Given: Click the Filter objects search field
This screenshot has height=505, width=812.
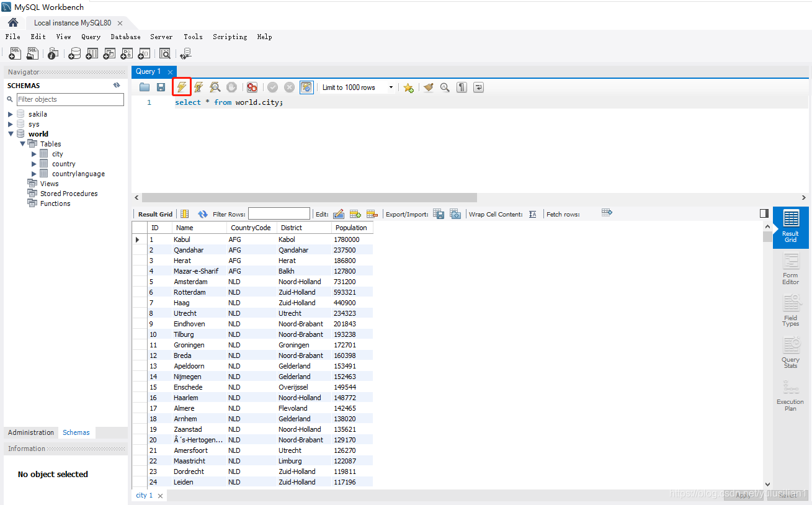Looking at the screenshot, I should pos(70,99).
